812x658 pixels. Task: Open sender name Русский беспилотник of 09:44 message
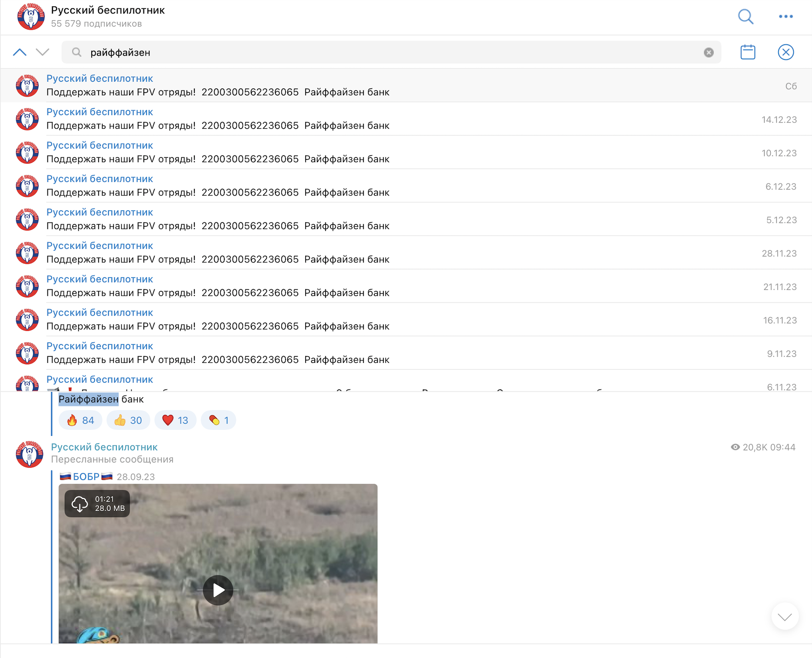click(x=104, y=447)
